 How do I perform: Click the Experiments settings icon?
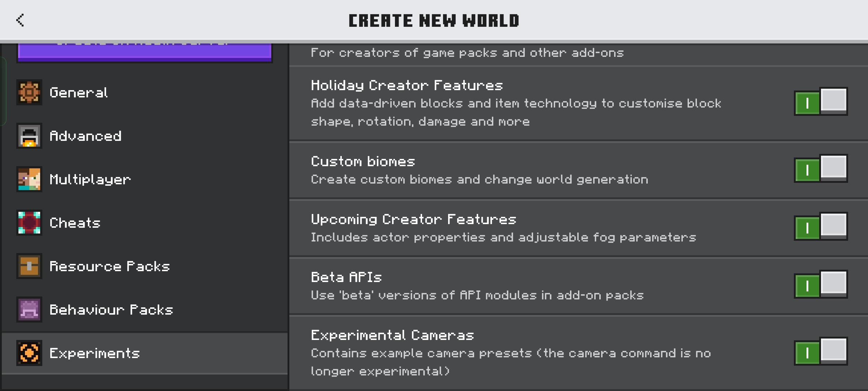29,353
